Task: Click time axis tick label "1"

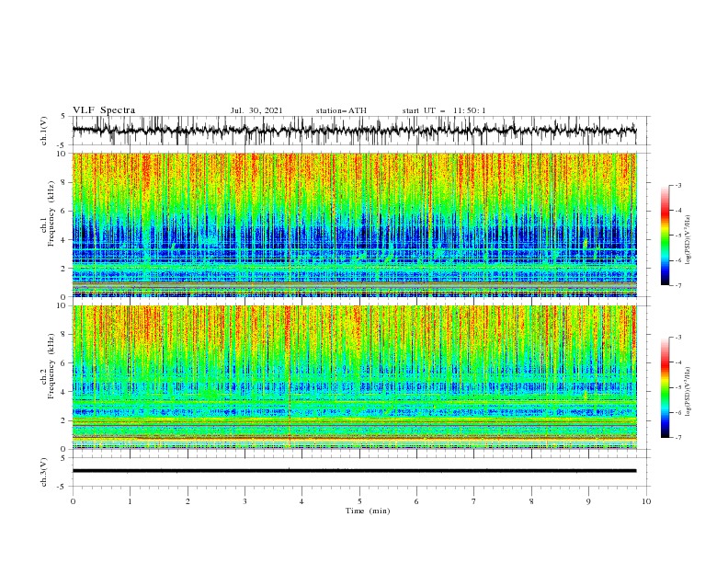Action: point(130,501)
